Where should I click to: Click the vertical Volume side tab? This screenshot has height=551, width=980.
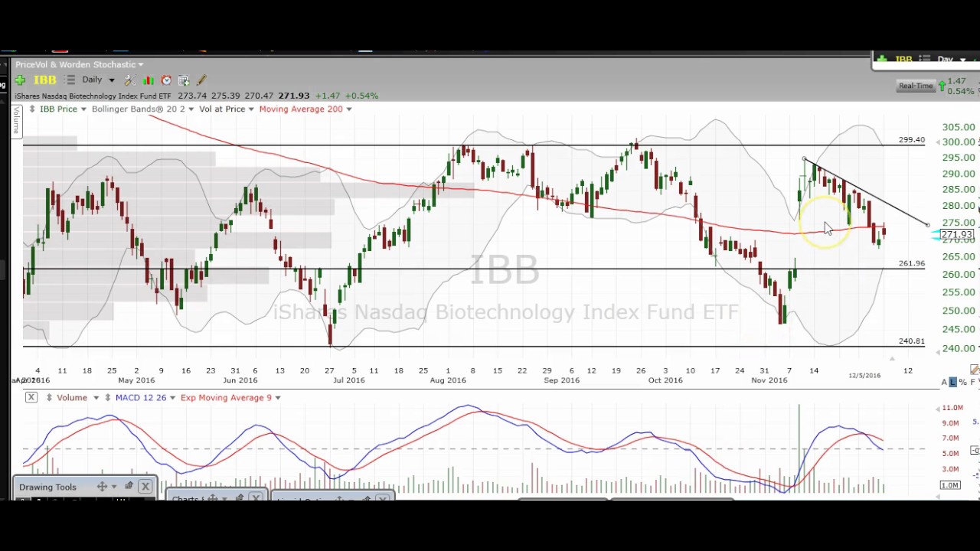(x=15, y=120)
